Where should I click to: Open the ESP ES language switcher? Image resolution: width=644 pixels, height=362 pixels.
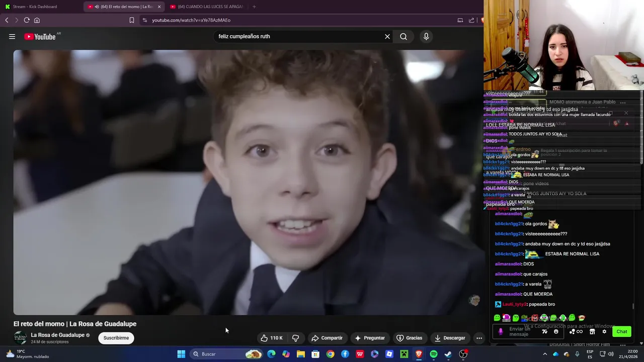[x=590, y=354]
